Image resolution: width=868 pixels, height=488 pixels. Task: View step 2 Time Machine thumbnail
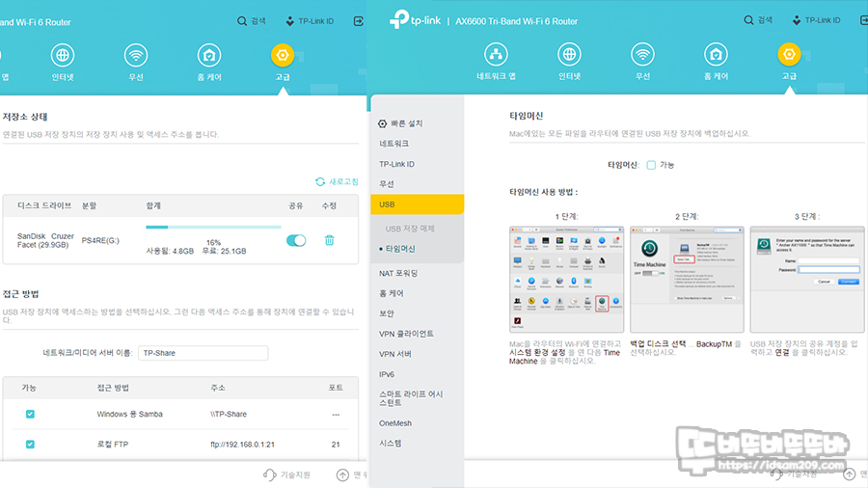[687, 280]
